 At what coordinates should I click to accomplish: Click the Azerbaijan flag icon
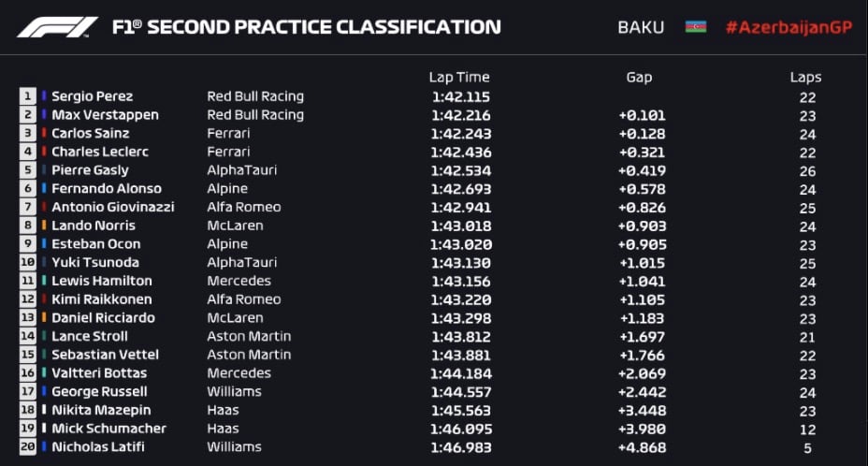click(695, 27)
